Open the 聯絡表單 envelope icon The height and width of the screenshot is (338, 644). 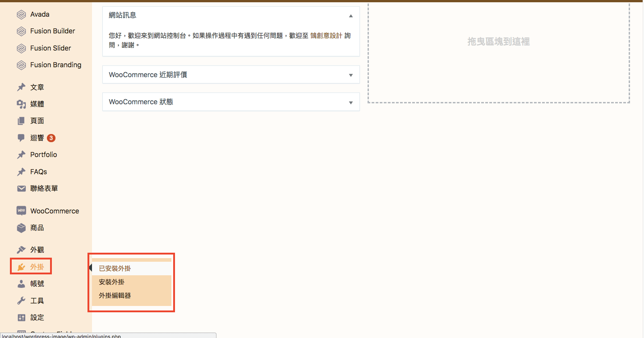pyautogui.click(x=21, y=189)
